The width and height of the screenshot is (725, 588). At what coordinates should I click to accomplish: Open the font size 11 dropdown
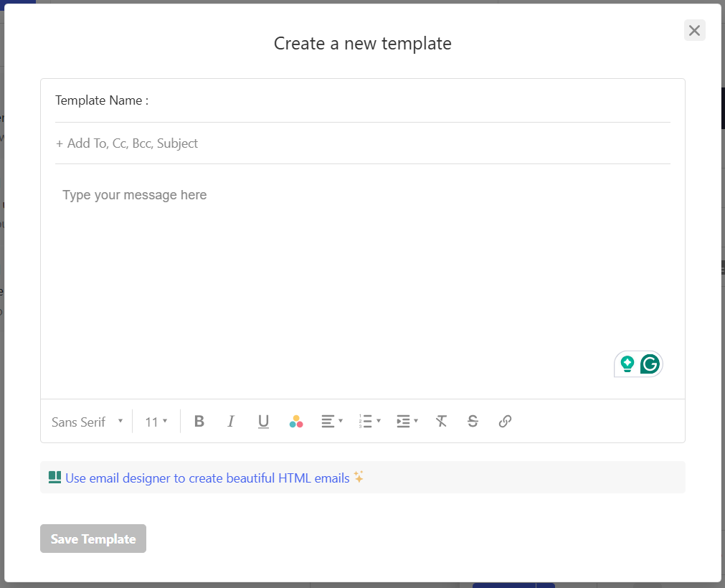click(x=156, y=422)
